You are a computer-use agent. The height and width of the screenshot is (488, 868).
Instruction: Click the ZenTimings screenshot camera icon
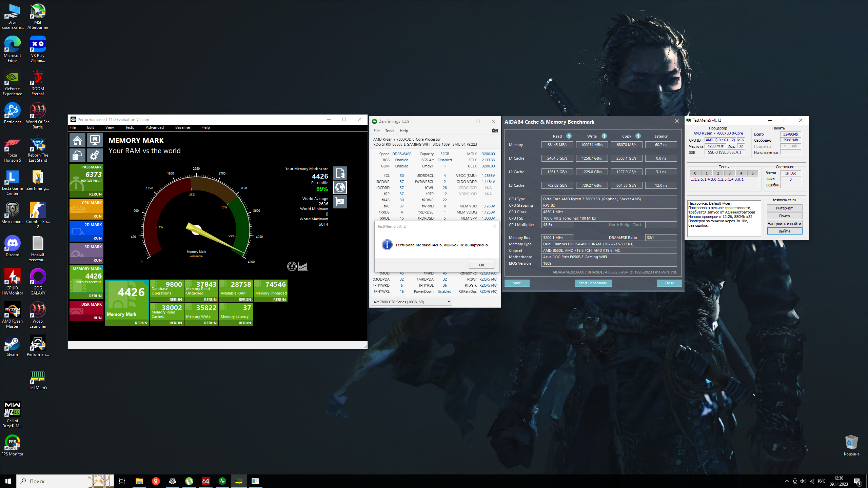[495, 130]
